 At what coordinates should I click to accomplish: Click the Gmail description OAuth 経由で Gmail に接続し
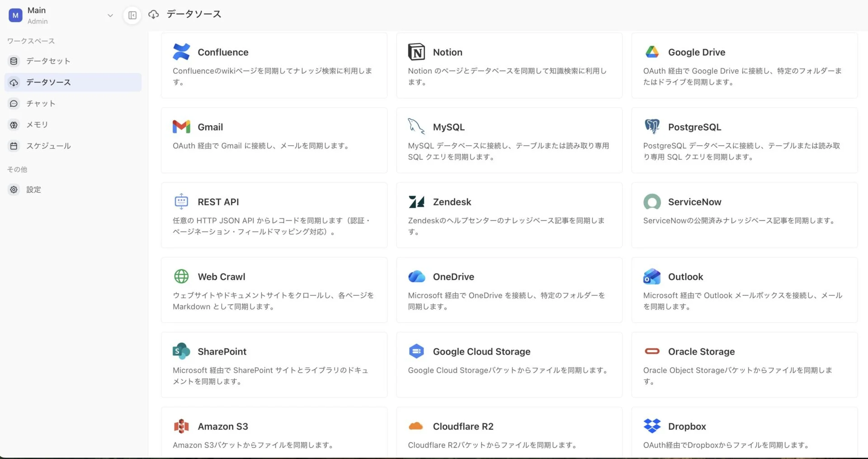(x=261, y=146)
